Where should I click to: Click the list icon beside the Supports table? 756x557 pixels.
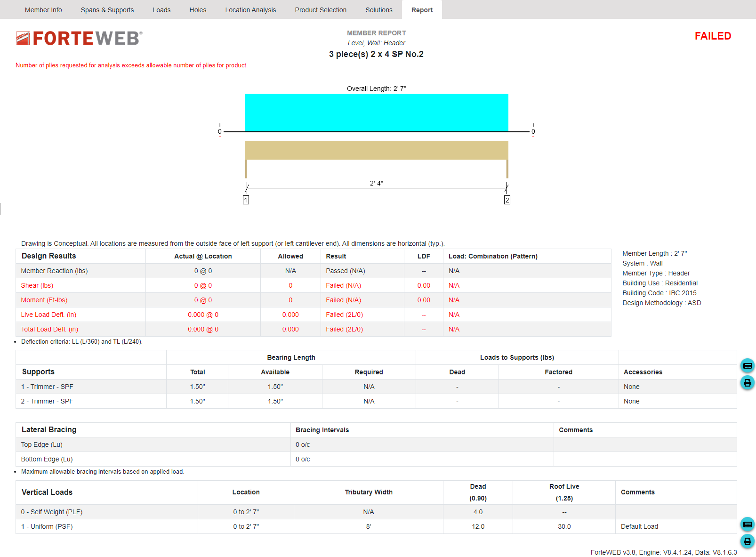747,366
